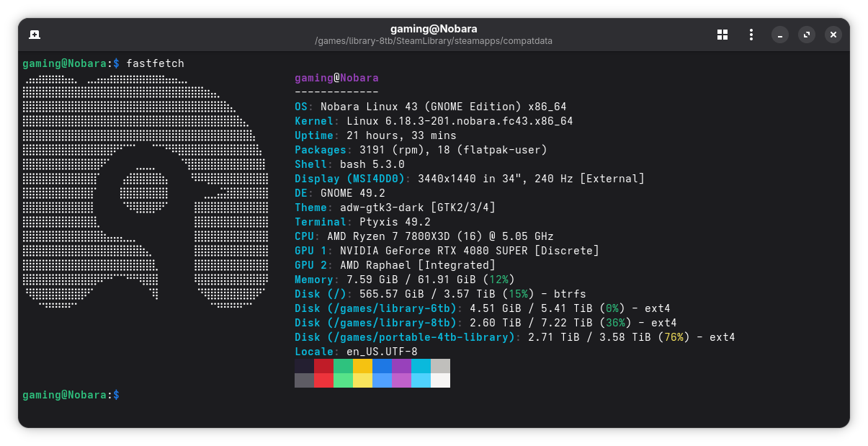Click the Disk library-8tb line
The image size is (868, 446).
point(486,323)
